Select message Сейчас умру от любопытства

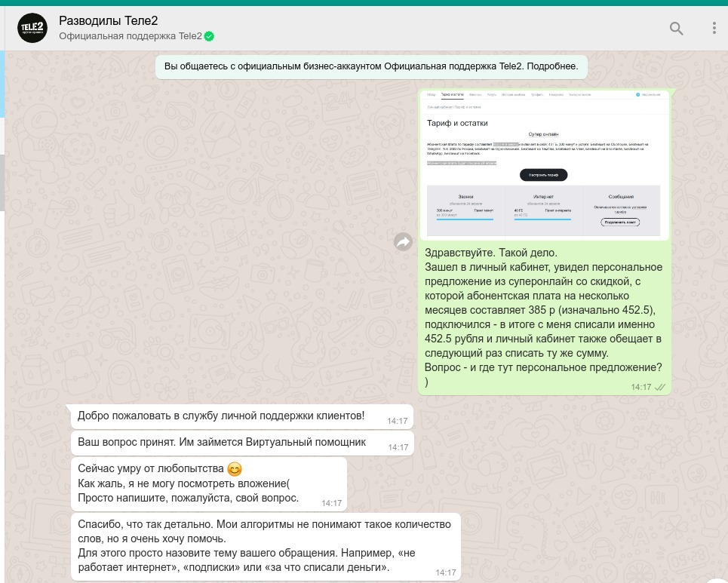[x=209, y=483]
